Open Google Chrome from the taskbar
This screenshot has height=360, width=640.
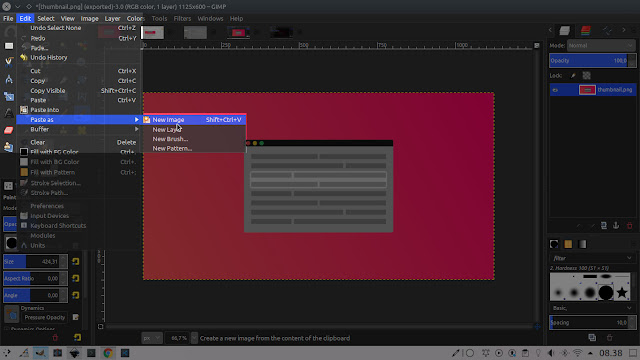[x=108, y=353]
